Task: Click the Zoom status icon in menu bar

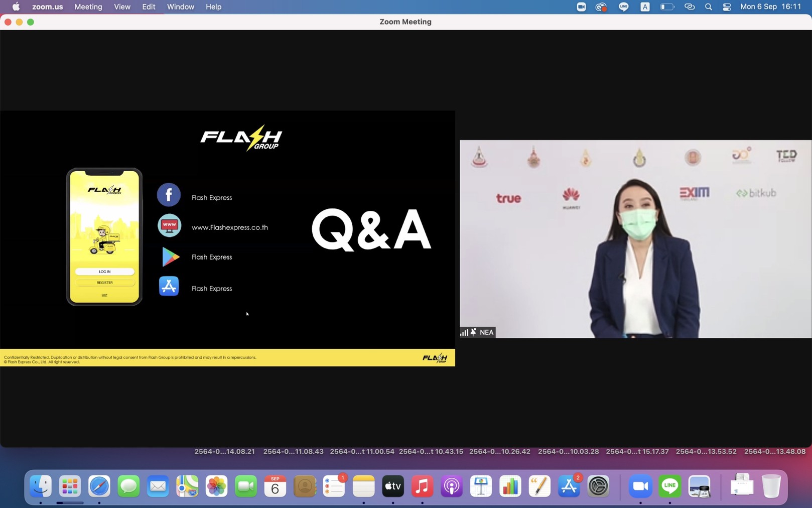Action: click(581, 7)
